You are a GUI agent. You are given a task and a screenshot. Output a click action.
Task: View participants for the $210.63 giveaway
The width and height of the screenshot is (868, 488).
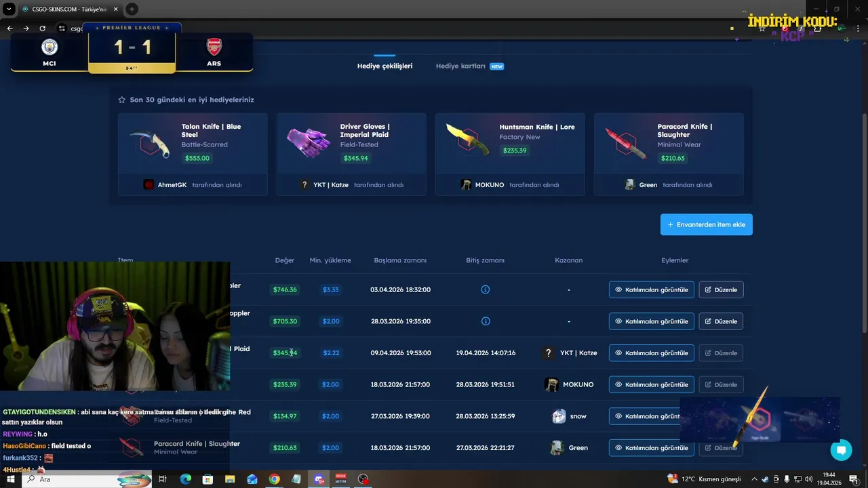[652, 448]
